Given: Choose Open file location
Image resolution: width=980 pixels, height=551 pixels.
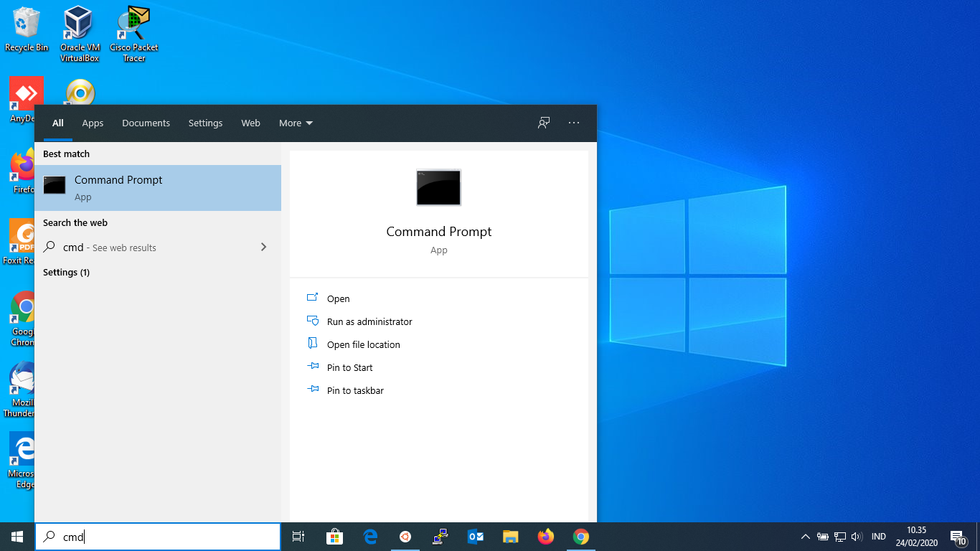Looking at the screenshot, I should (x=363, y=344).
